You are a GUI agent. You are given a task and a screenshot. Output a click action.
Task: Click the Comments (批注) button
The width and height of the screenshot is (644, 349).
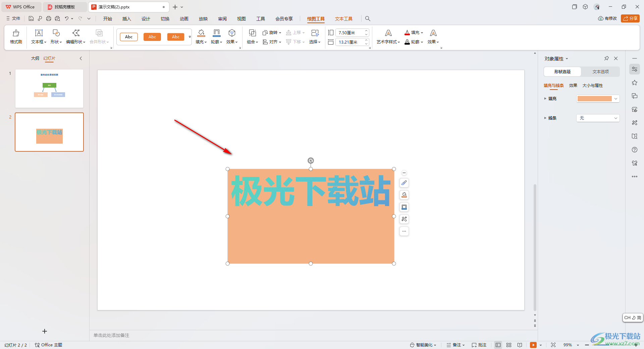coord(479,345)
